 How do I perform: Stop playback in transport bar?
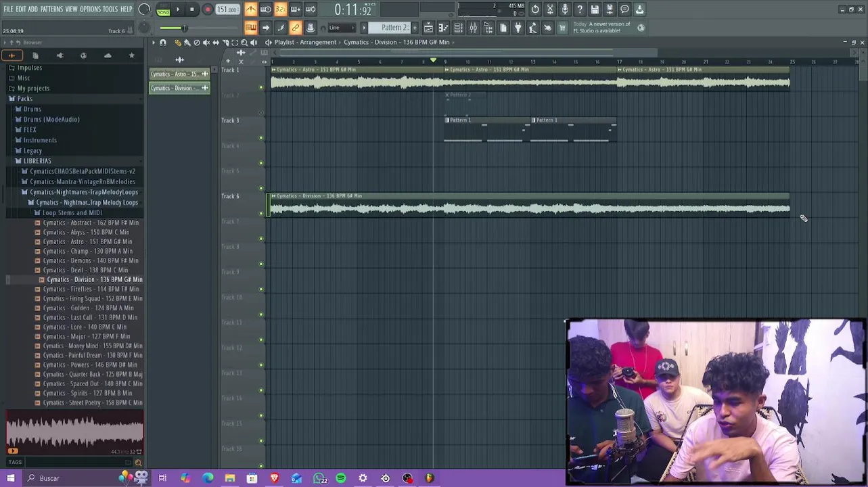click(x=192, y=9)
